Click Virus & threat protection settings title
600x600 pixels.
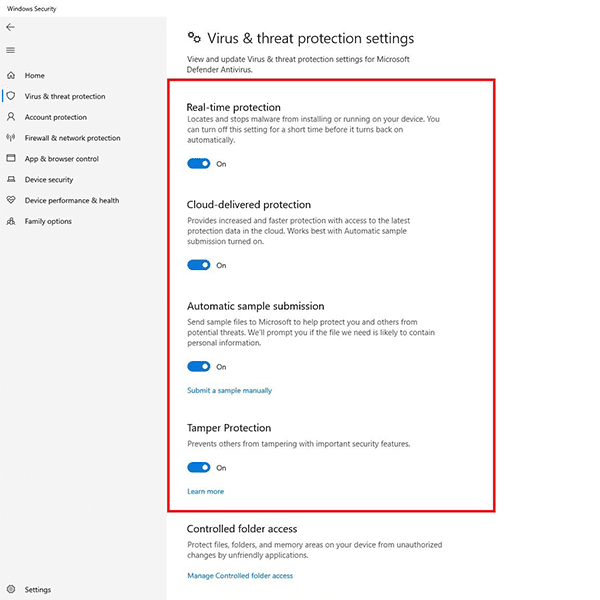[x=311, y=38]
